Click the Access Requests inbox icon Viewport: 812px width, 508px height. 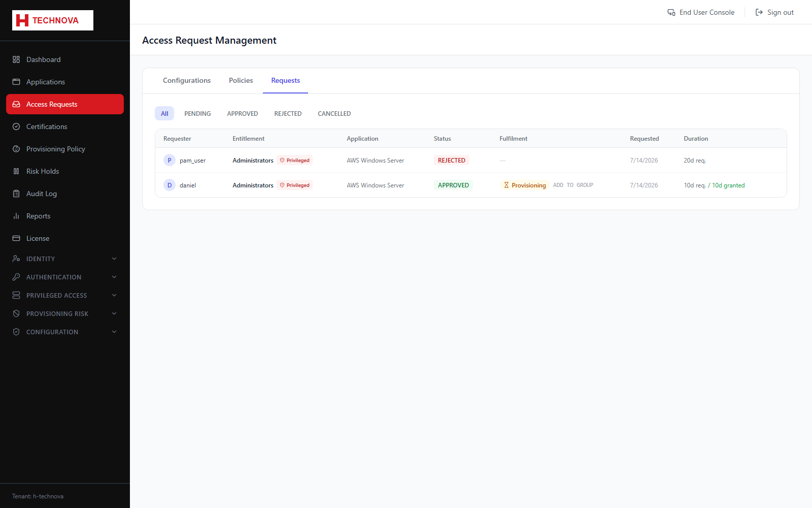[x=16, y=104]
